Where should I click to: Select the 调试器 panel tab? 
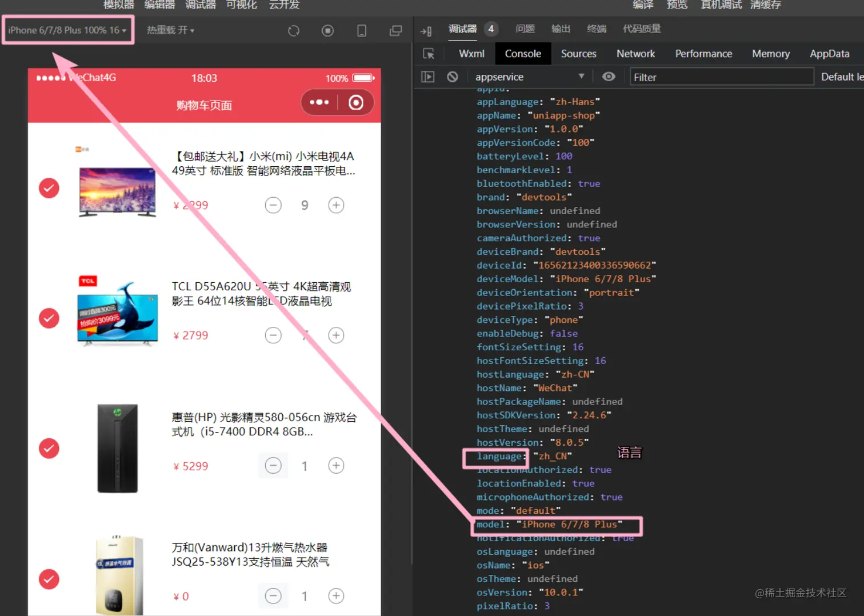tap(463, 29)
